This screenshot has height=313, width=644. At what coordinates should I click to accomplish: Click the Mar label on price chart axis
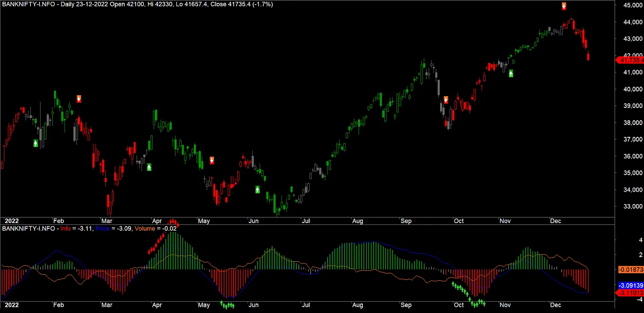107,221
